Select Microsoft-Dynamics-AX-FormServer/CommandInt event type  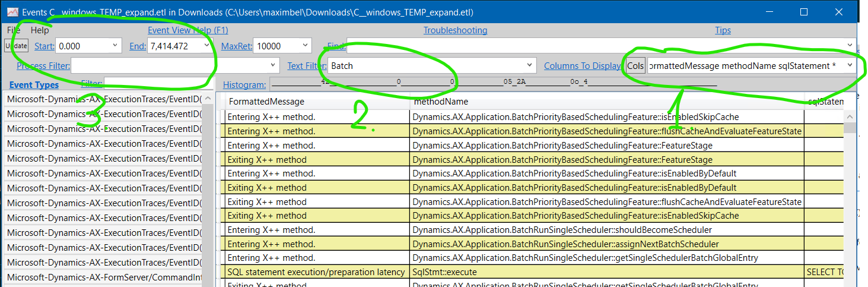tap(104, 277)
